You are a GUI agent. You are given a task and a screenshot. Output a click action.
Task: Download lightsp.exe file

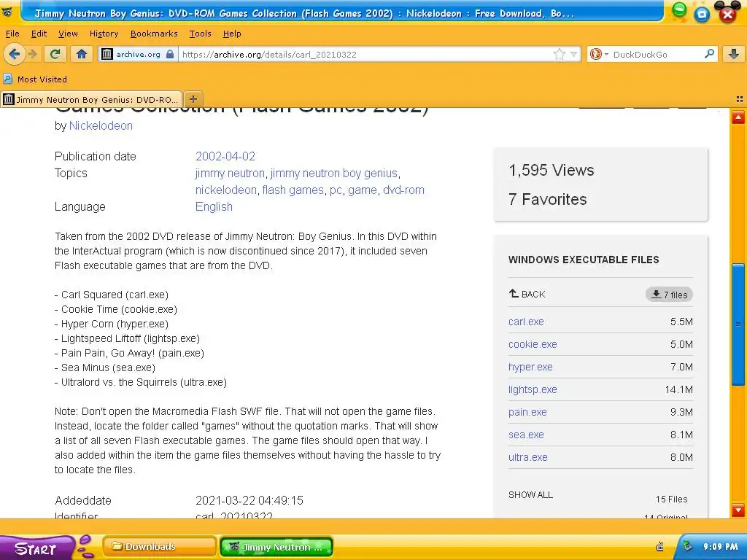coord(533,389)
